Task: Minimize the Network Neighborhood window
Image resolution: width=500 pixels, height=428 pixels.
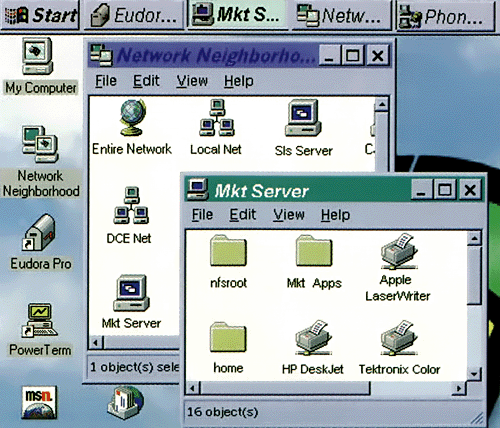Action: (x=329, y=55)
